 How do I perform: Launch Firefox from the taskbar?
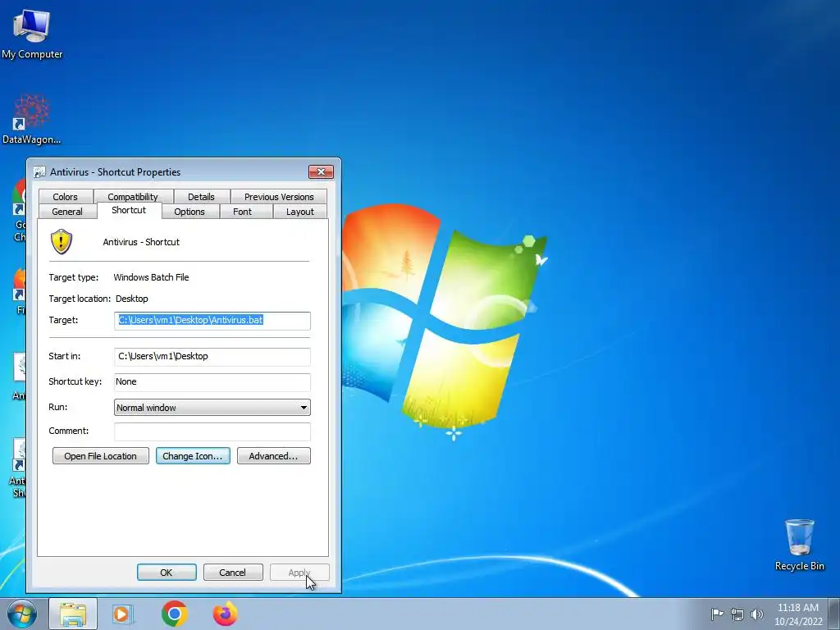tap(226, 614)
